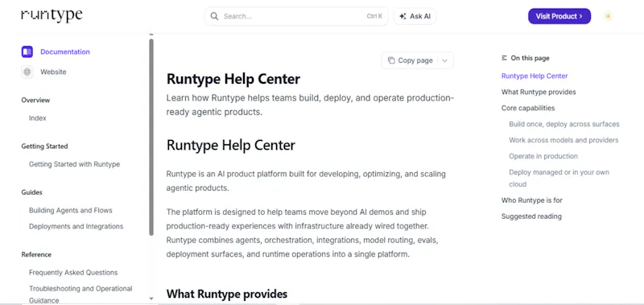Screen dimensions: 644x305
Task: Open the Copy page dropdown chevron
Action: (x=444, y=60)
